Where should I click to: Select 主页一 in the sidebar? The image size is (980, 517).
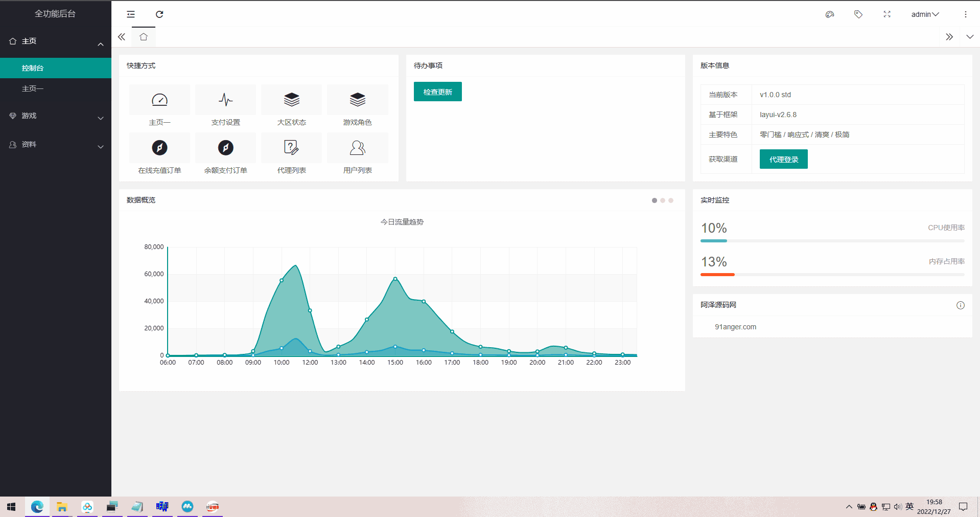click(x=33, y=88)
